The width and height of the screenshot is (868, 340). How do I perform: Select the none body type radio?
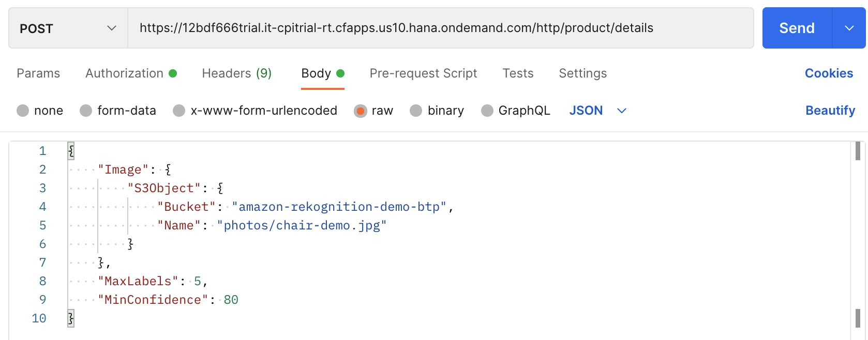23,111
